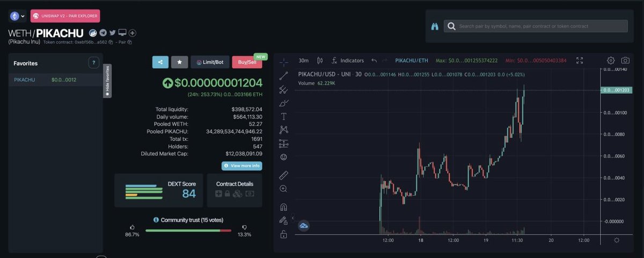Vote thumbs up for community trust
Viewport: 644px width, 258px height.
(x=132, y=227)
